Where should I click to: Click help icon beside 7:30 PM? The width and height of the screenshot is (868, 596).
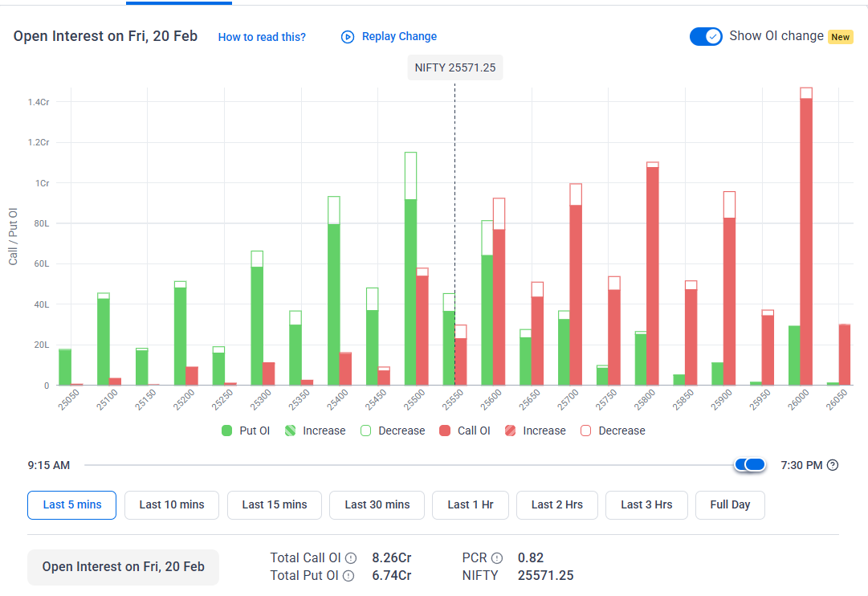(833, 465)
